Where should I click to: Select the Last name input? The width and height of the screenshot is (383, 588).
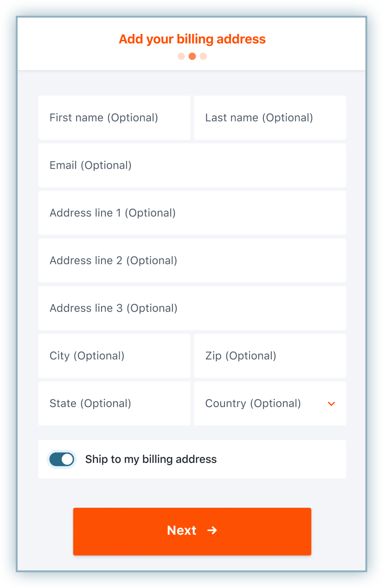point(269,118)
